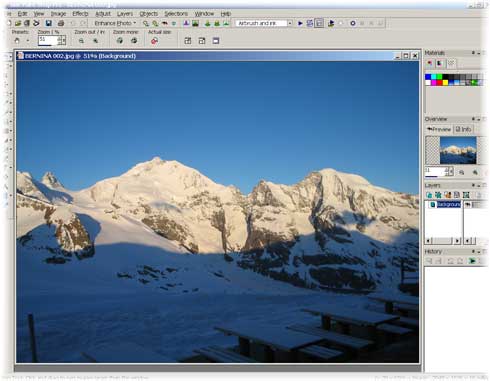
Task: Switch to the Info tab in the Overview panel
Action: tap(463, 129)
